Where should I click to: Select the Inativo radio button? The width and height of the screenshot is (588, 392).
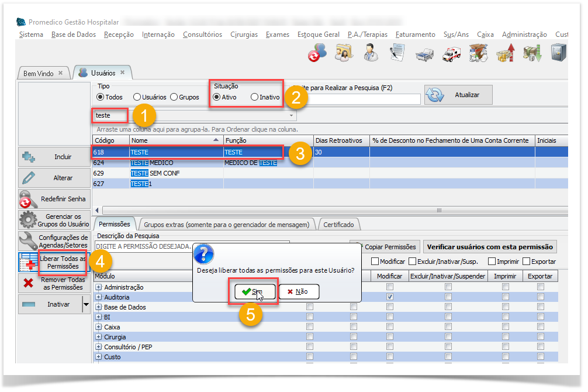click(254, 97)
